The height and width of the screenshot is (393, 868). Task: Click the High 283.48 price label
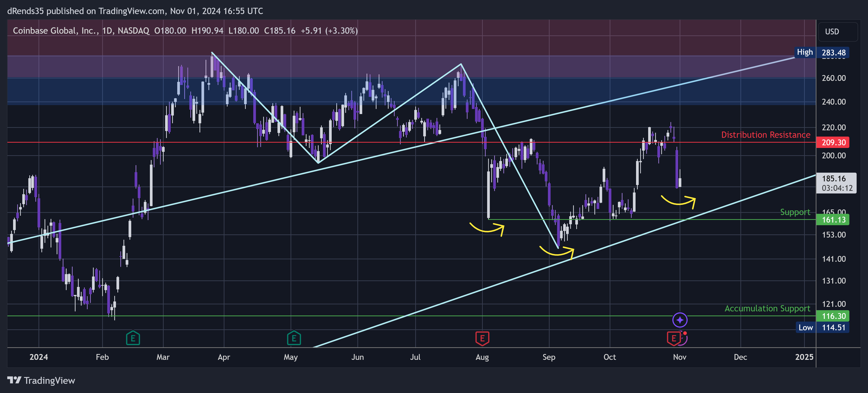[x=822, y=53]
